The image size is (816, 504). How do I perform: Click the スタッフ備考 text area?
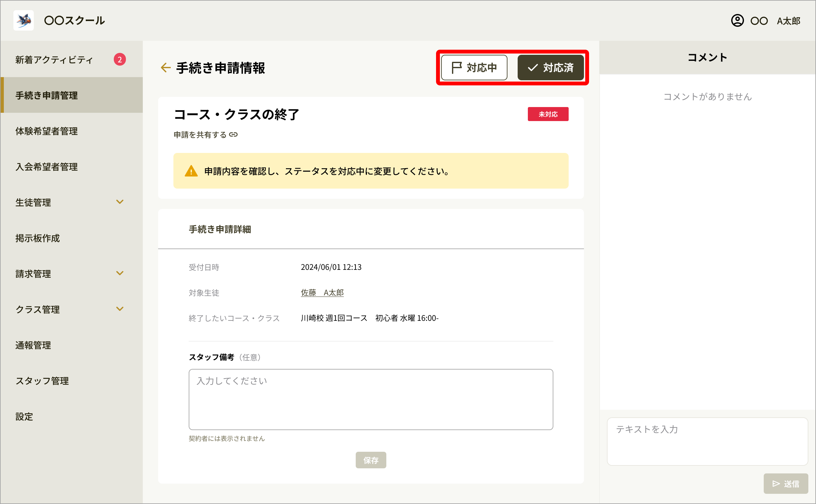click(371, 399)
